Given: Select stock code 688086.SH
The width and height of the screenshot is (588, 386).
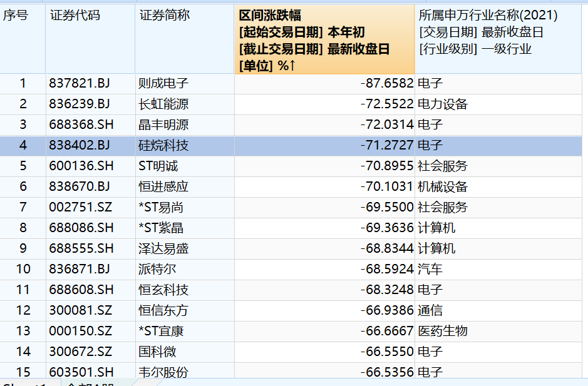Looking at the screenshot, I should 81,228.
